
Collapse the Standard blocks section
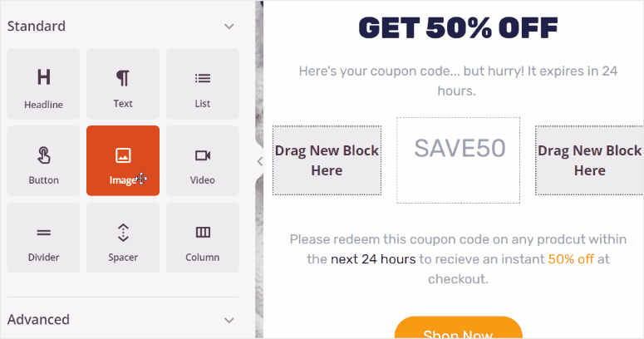click(x=229, y=27)
